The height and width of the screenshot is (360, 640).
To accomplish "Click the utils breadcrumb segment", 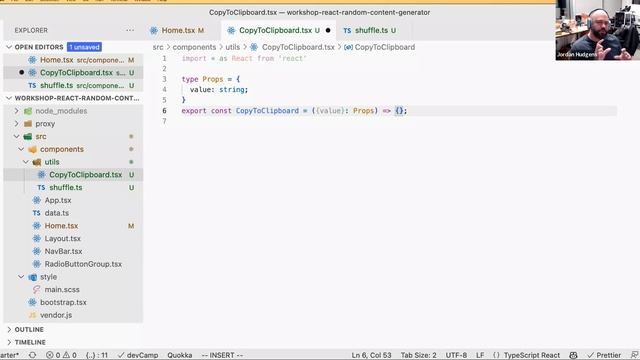I will pos(233,47).
